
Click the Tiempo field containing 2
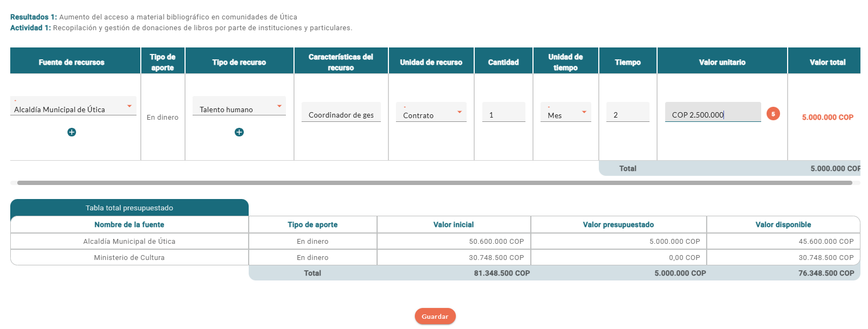[x=627, y=112]
